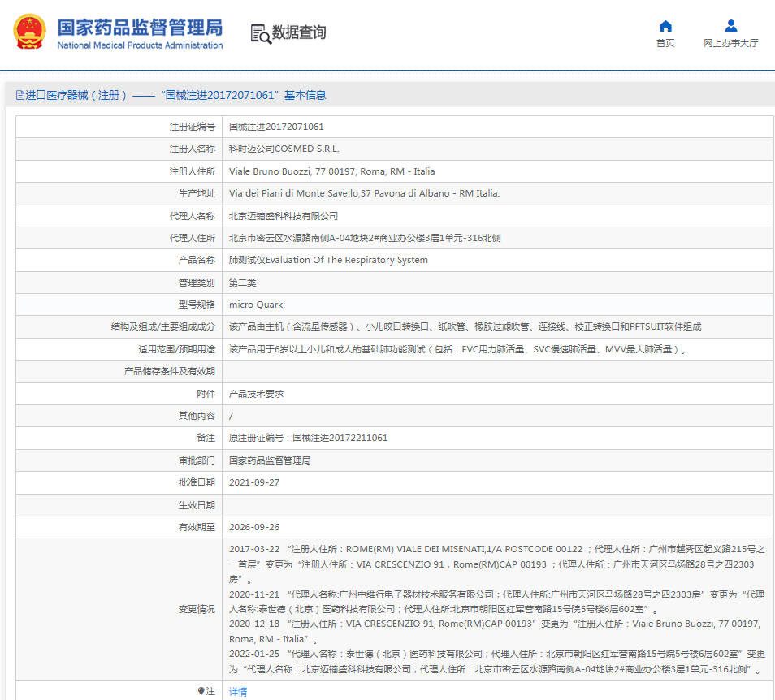Click the micro Quark model value
Image resolution: width=775 pixels, height=700 pixels.
[x=256, y=305]
